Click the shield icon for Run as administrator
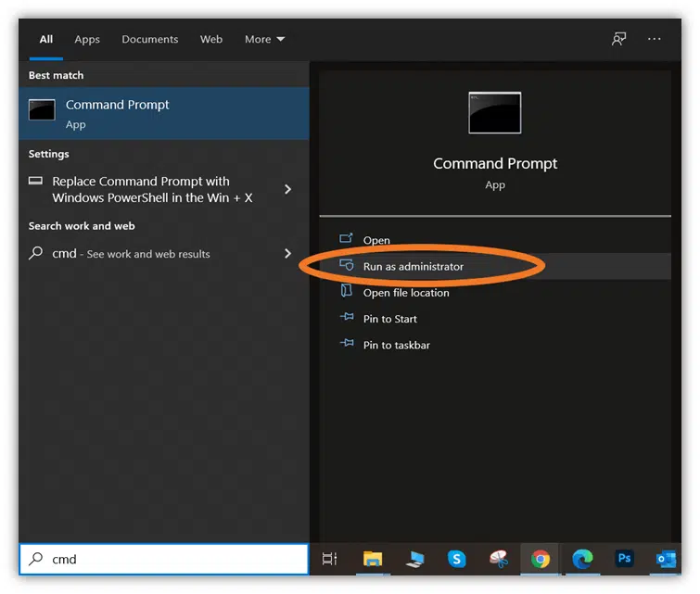This screenshot has height=594, width=700. 347,265
